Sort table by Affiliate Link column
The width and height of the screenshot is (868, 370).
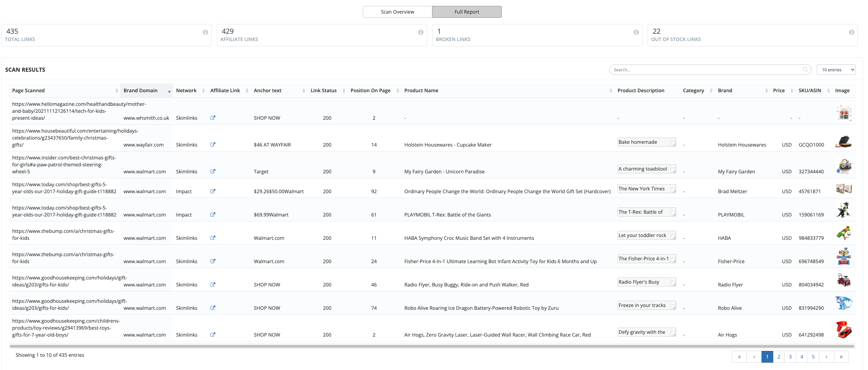point(228,90)
